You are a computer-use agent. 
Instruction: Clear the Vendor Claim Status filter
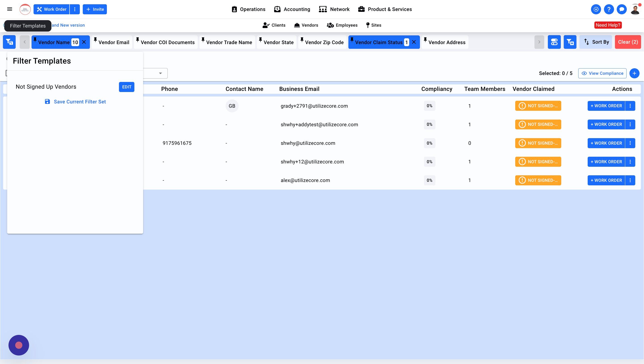pos(414,42)
